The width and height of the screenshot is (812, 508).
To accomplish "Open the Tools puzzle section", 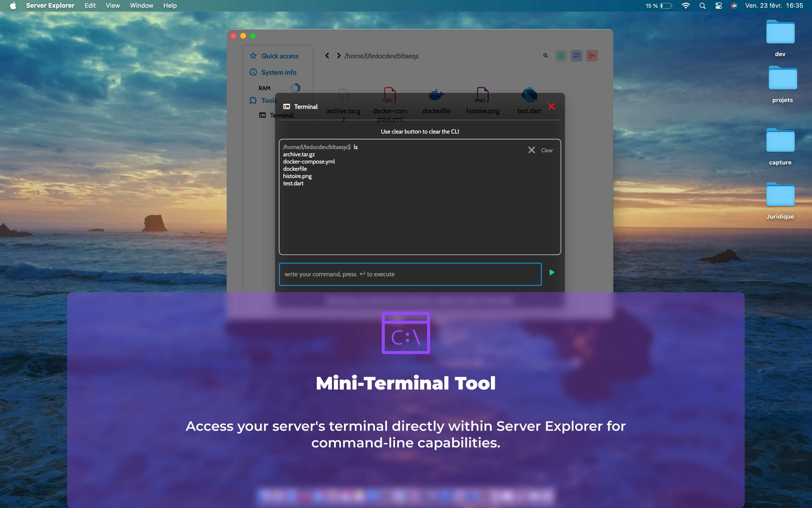I will pos(263,100).
